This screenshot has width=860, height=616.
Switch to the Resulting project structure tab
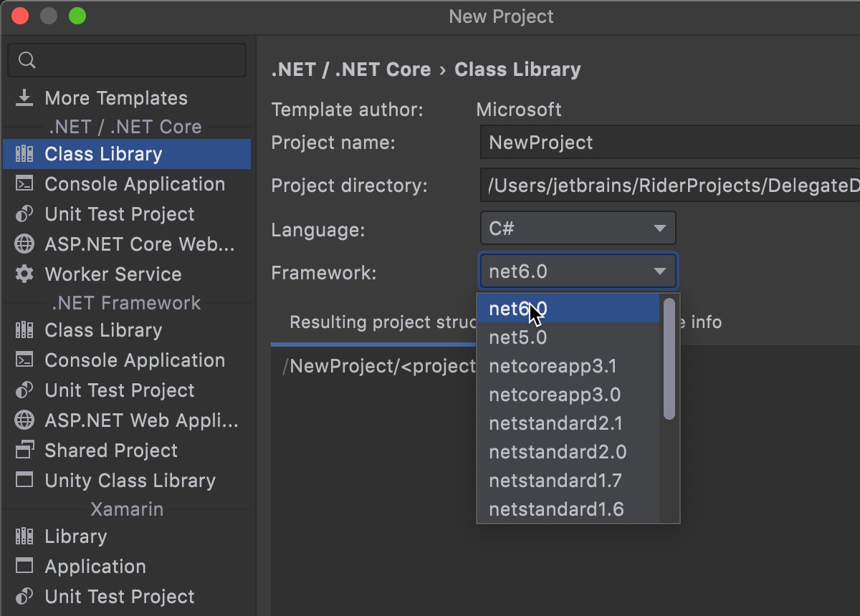pos(373,322)
